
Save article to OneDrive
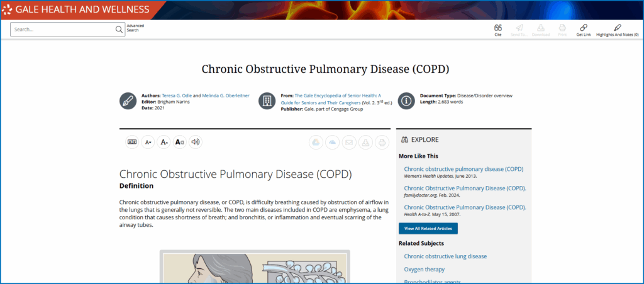[332, 143]
